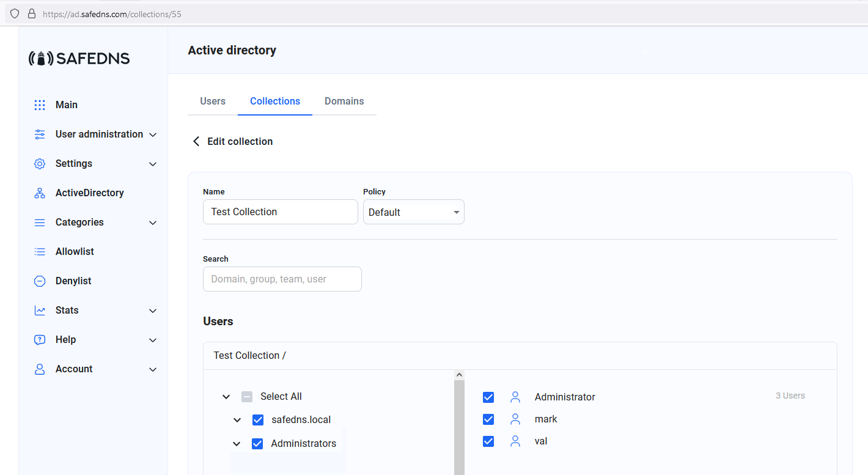The image size is (868, 475).
Task: Uncheck the mark user checkbox
Action: coord(488,419)
